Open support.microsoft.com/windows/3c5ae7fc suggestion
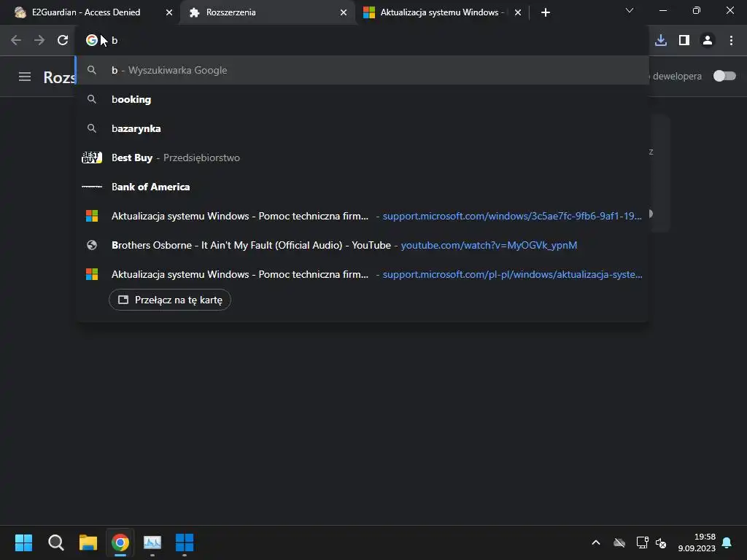This screenshot has height=560, width=747. [x=362, y=216]
